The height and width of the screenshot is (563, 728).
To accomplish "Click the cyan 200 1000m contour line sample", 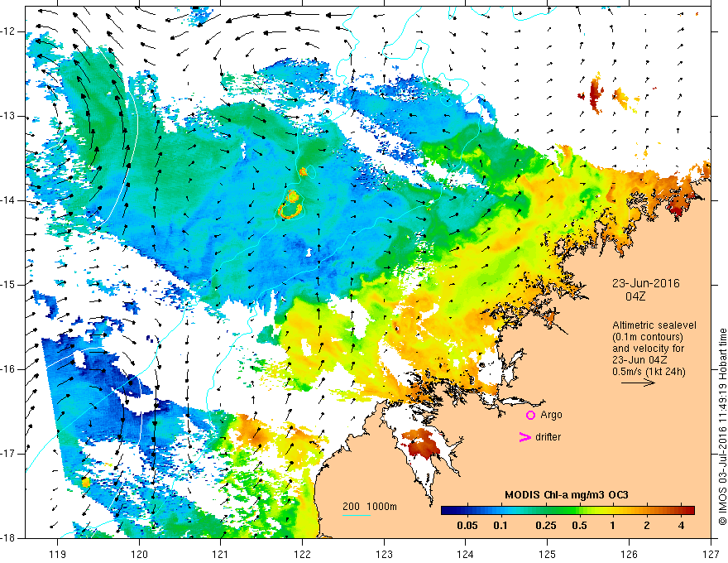I will (x=357, y=515).
